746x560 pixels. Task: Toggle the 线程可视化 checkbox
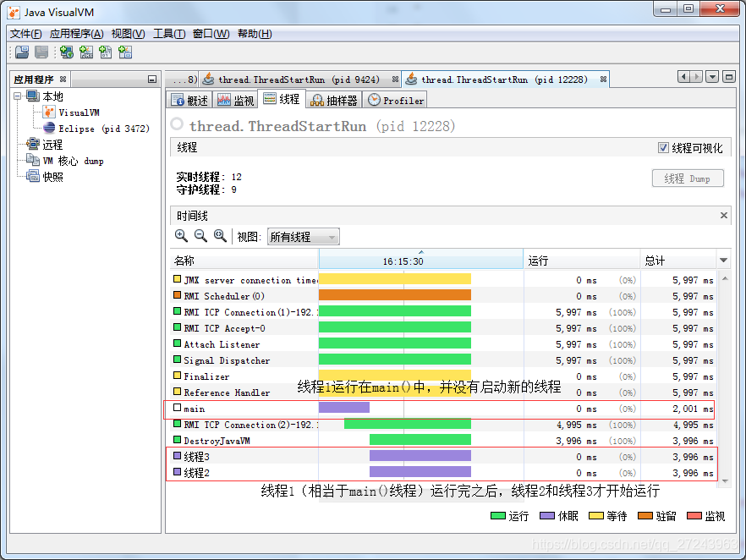click(x=663, y=147)
